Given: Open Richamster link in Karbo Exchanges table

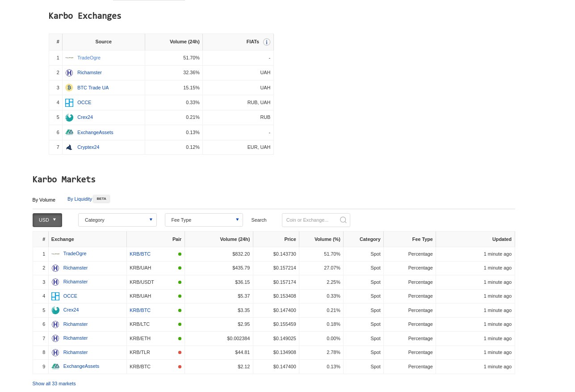Looking at the screenshot, I should point(89,72).
